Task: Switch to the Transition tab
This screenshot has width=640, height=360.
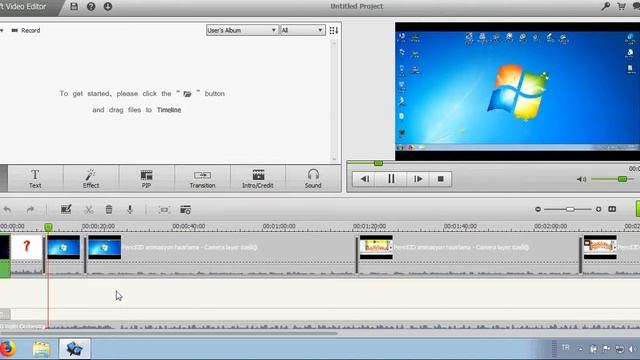Action: tap(202, 178)
